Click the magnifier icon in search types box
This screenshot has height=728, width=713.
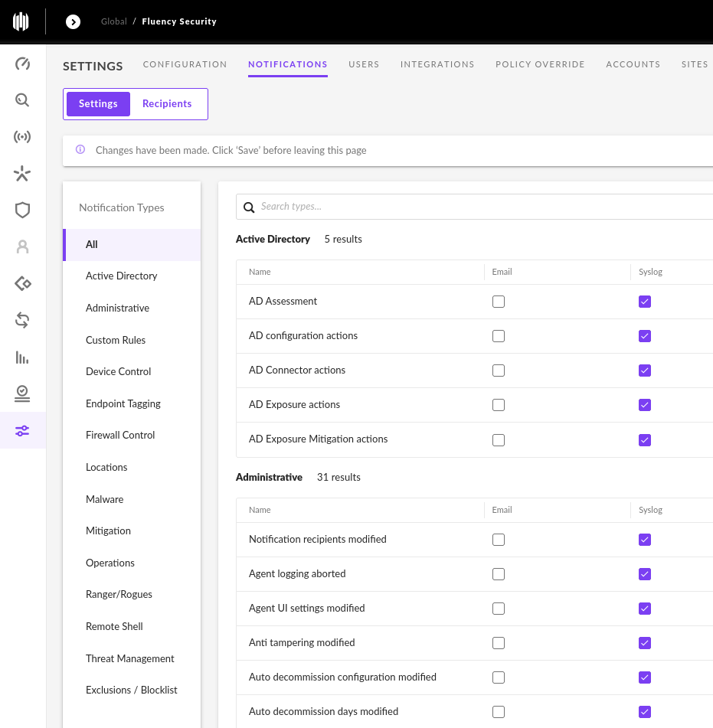(249, 207)
